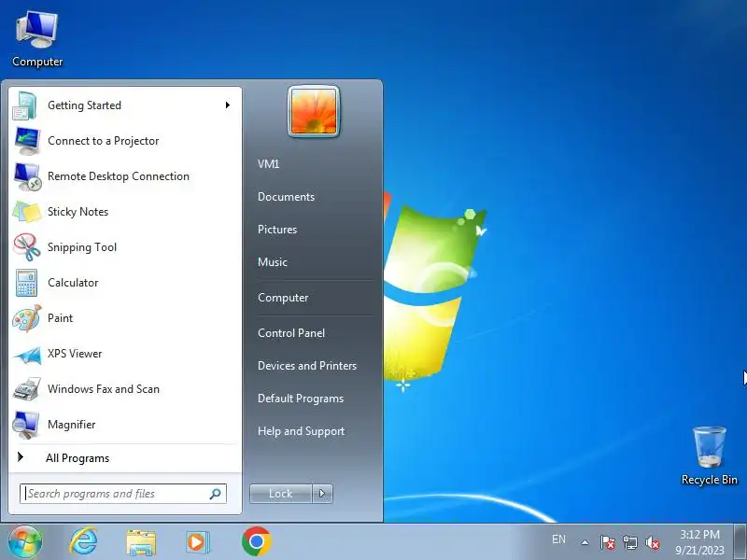
Task: Start Magnifier from its icon
Action: tap(27, 425)
